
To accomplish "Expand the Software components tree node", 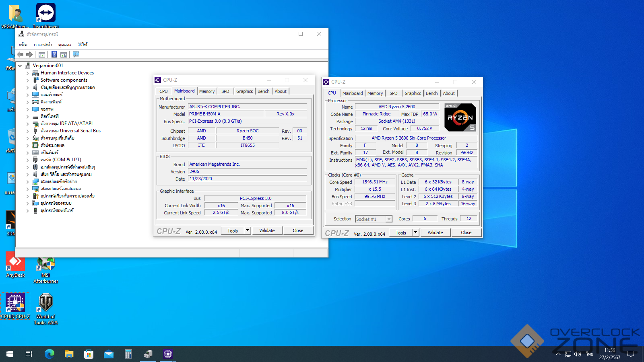I will [27, 80].
